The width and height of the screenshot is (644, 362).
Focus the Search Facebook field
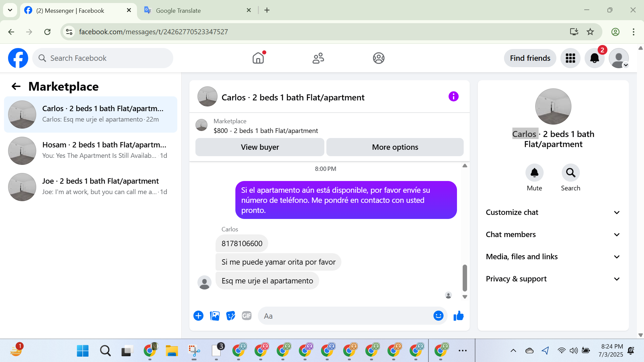coord(103,58)
